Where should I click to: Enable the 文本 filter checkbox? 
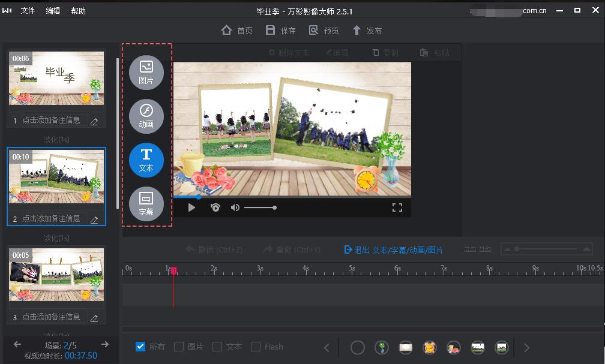pyautogui.click(x=217, y=347)
